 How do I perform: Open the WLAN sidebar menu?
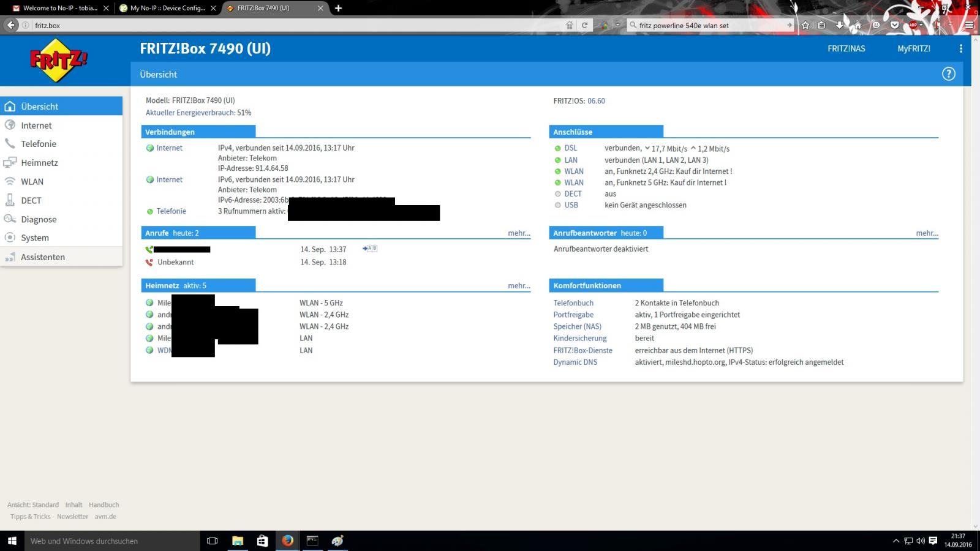[x=61, y=181]
